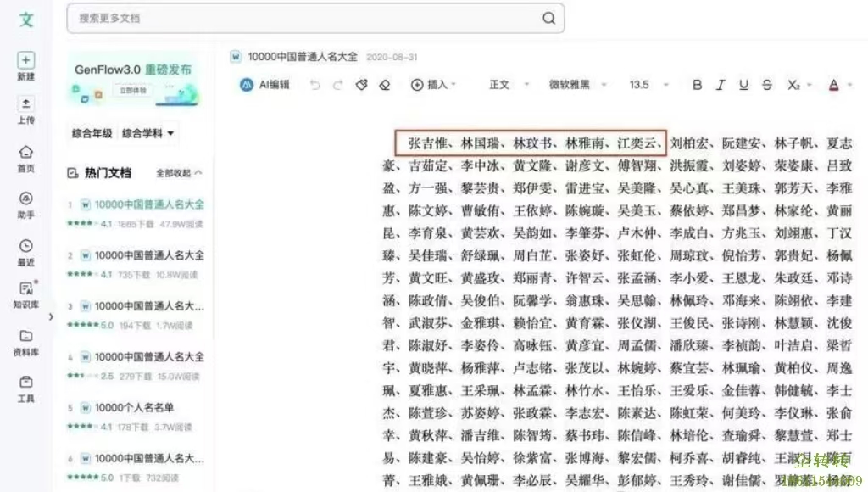Click the magnifier search icon
The image size is (868, 492).
(549, 18)
